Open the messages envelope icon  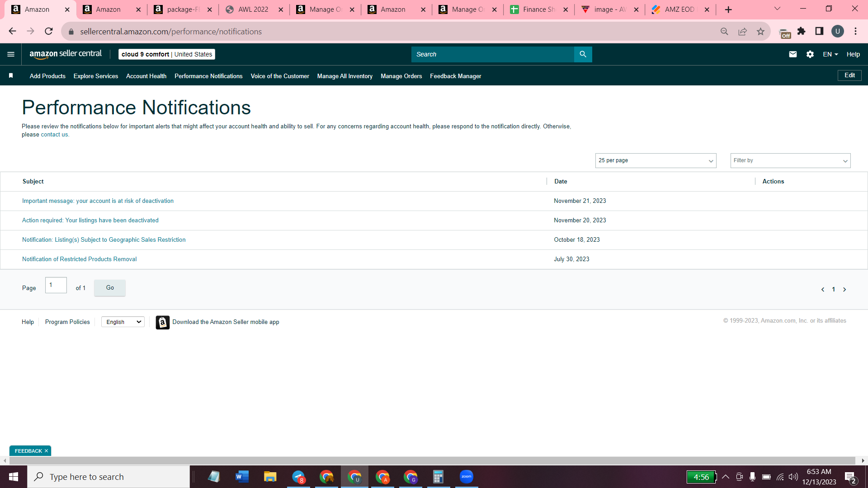coord(793,54)
